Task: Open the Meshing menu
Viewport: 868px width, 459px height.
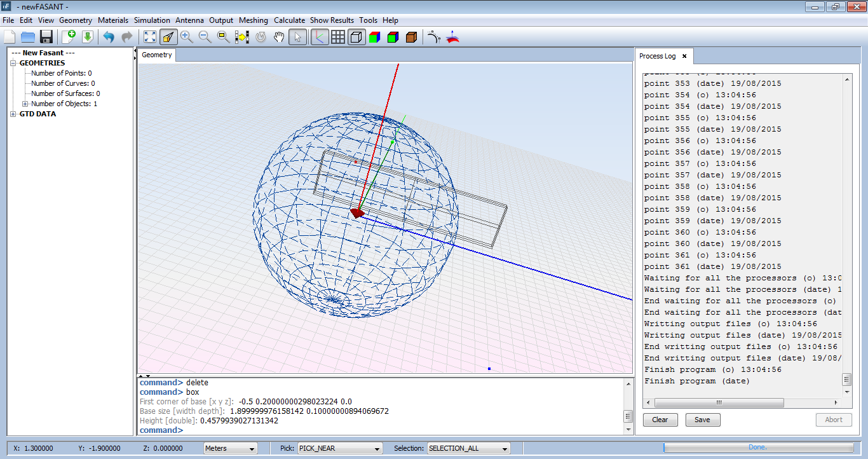Action: 253,20
